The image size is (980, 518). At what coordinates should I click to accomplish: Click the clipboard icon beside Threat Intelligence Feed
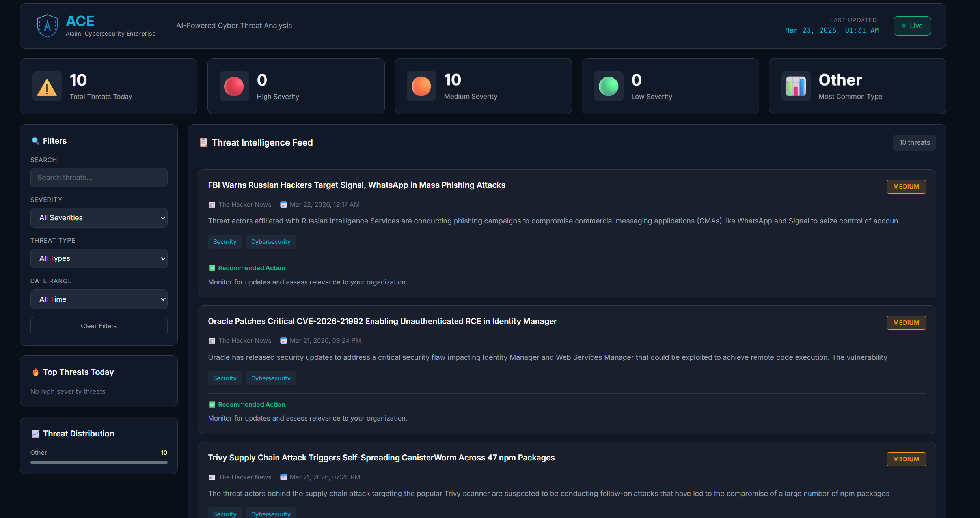point(203,142)
